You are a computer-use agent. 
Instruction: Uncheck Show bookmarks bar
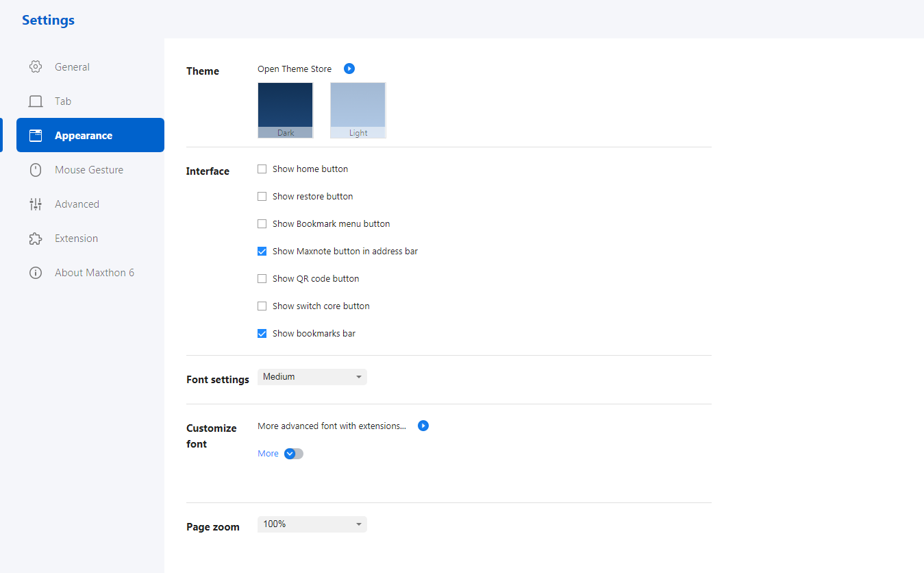262,333
